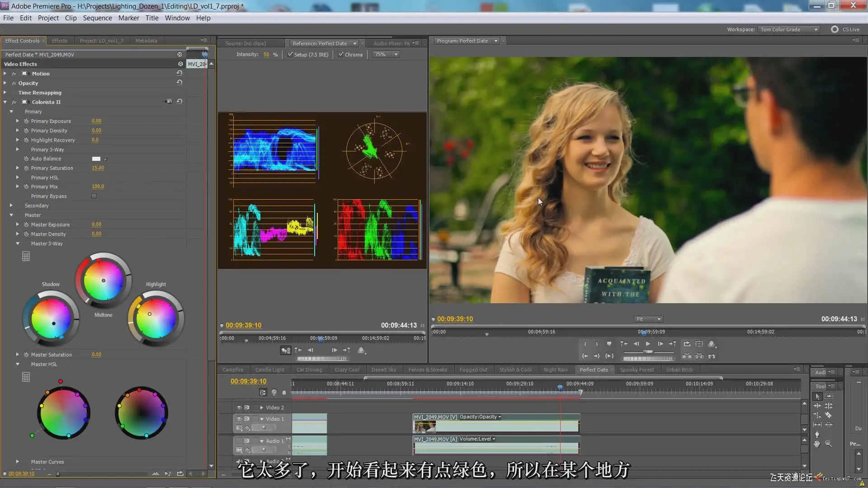This screenshot has width=868, height=488.
Task: Reset the Colorista II effect
Action: (179, 102)
